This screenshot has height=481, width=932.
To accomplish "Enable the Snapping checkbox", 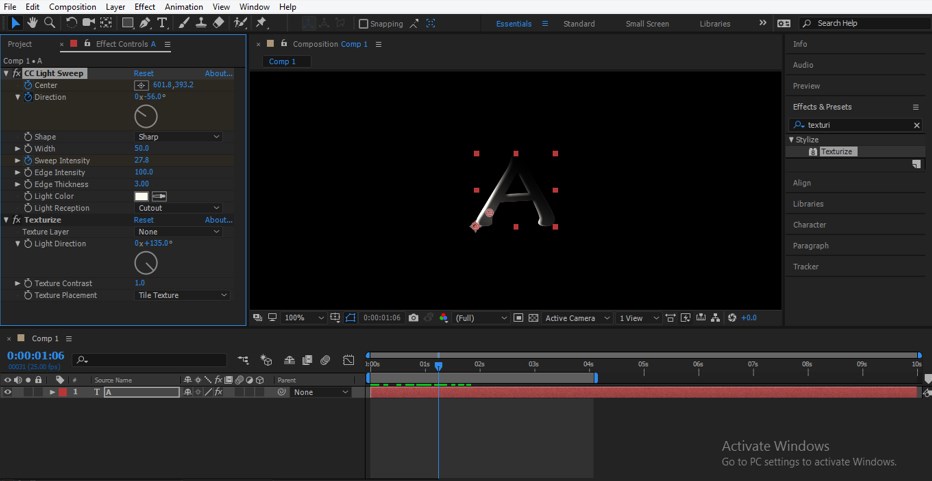I will [363, 24].
